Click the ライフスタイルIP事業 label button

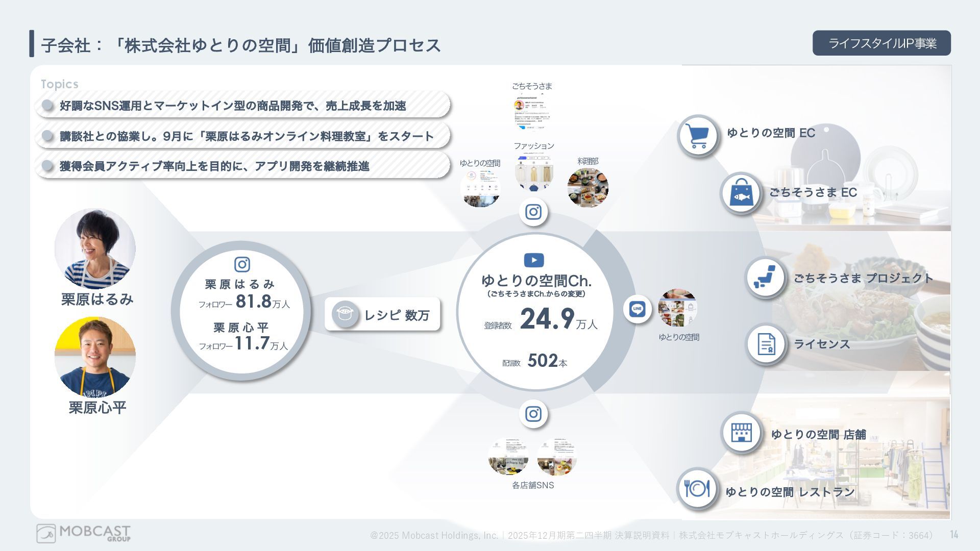pyautogui.click(x=881, y=43)
